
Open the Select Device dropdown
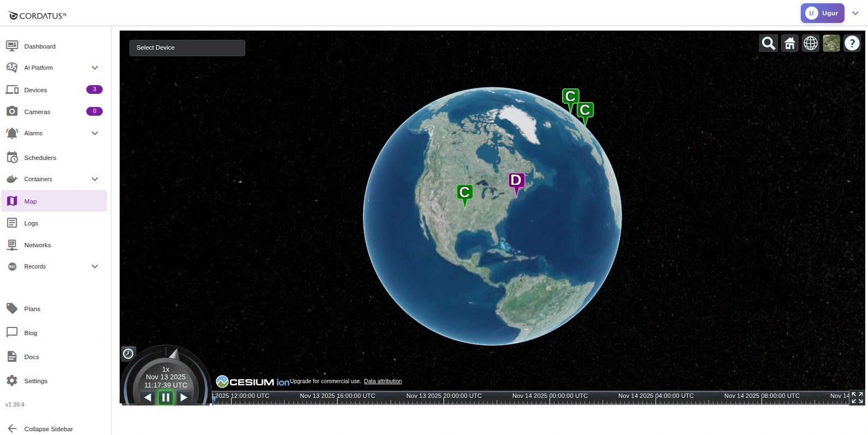point(187,48)
